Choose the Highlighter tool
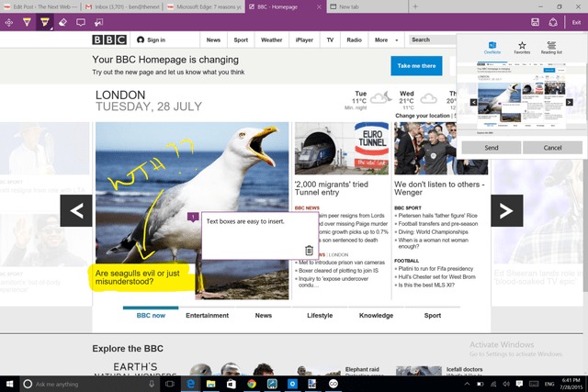588x392 pixels. pos(44,21)
